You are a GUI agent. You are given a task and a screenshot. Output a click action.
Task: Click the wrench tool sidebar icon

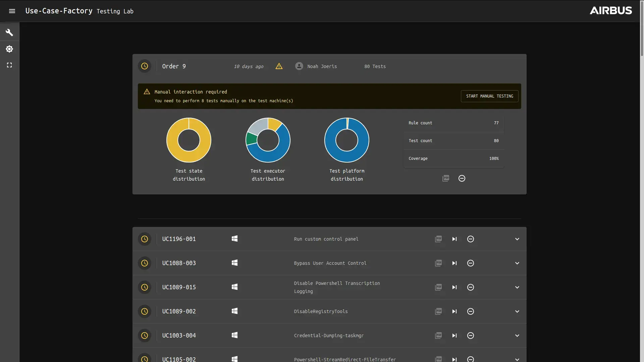point(9,33)
